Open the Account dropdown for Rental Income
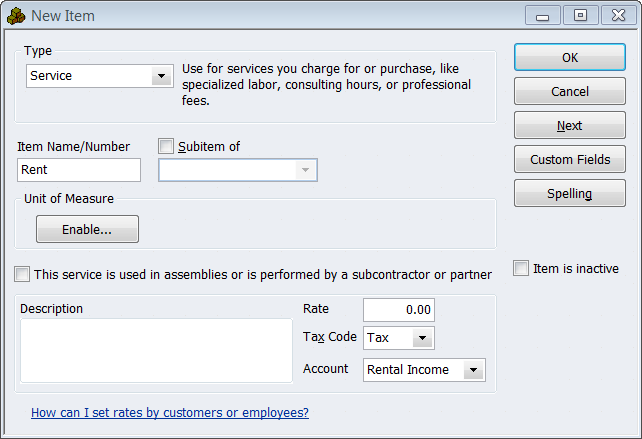Viewport: 642px width, 439px height. (x=474, y=370)
